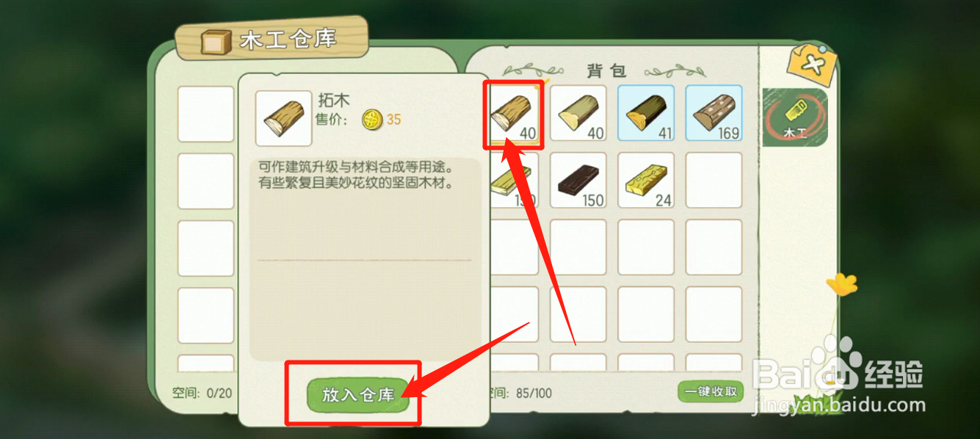980x439 pixels.
Task: Click the 放入仓库 button
Action: pyautogui.click(x=358, y=394)
